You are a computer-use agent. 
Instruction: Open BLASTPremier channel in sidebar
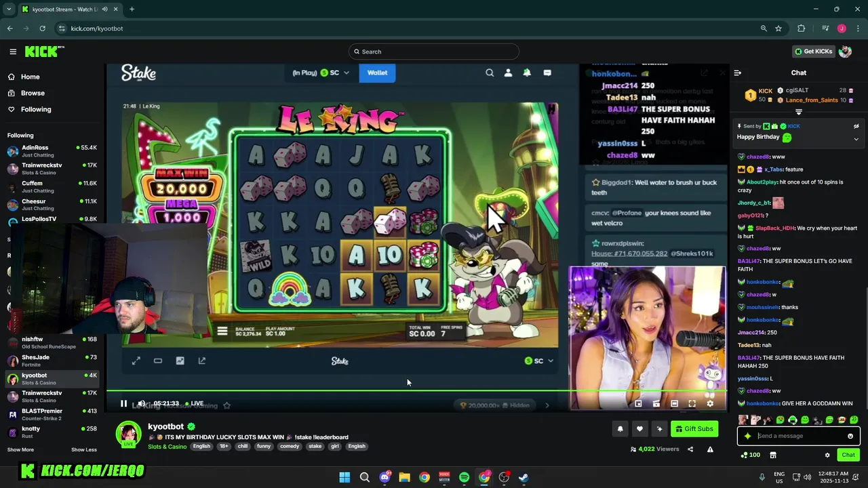click(52, 414)
